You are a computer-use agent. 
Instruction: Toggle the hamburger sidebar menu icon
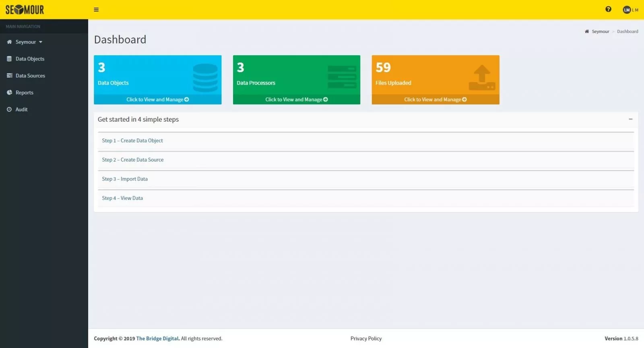click(96, 10)
